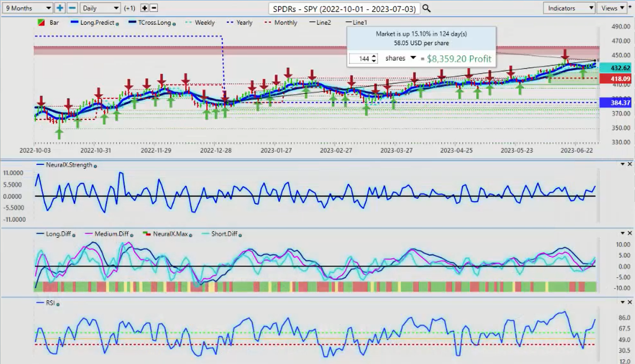
Task: Click the settings dot next to NeuralX.Strength
Action: (96, 166)
